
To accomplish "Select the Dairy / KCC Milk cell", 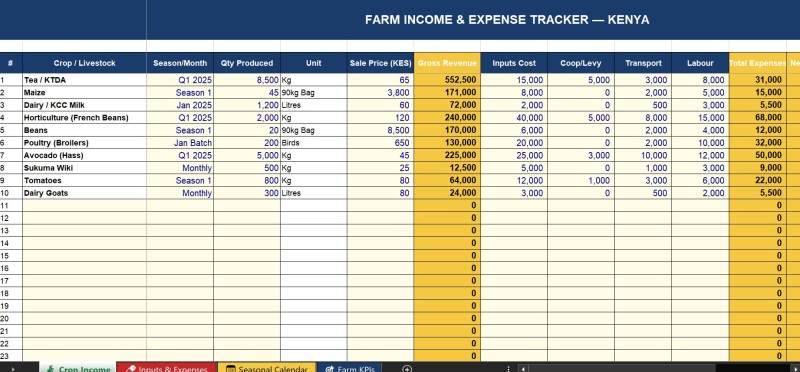I will pos(84,105).
